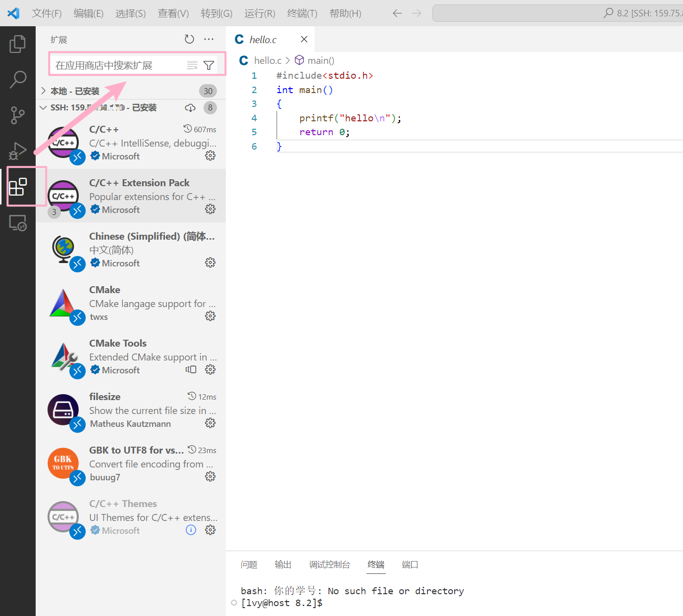Clear the extension search results

pyautogui.click(x=192, y=65)
